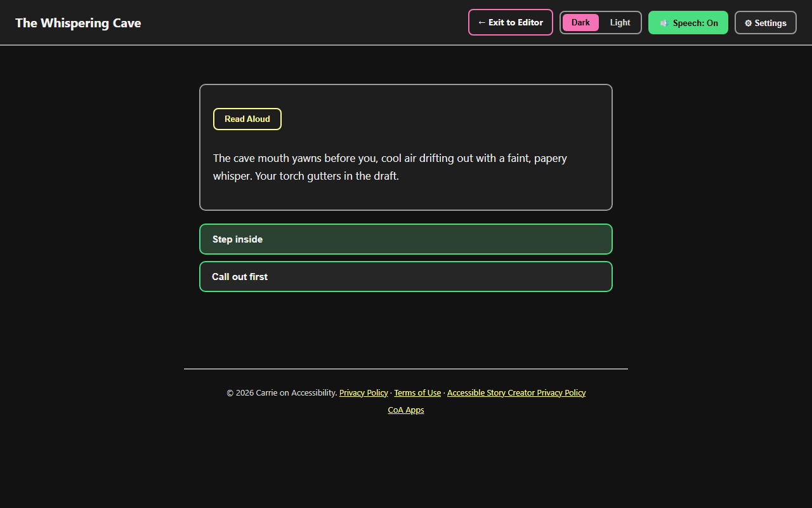The height and width of the screenshot is (508, 812).
Task: Click The Whispering Cave title
Action: (78, 23)
